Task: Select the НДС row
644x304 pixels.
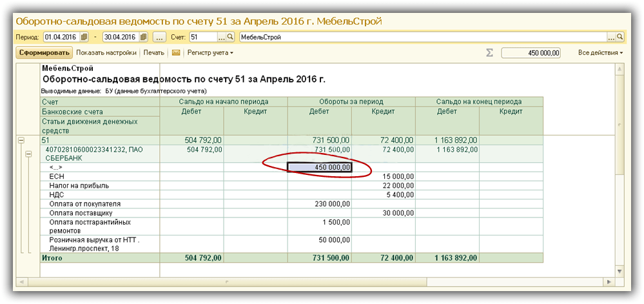Action: (100, 194)
